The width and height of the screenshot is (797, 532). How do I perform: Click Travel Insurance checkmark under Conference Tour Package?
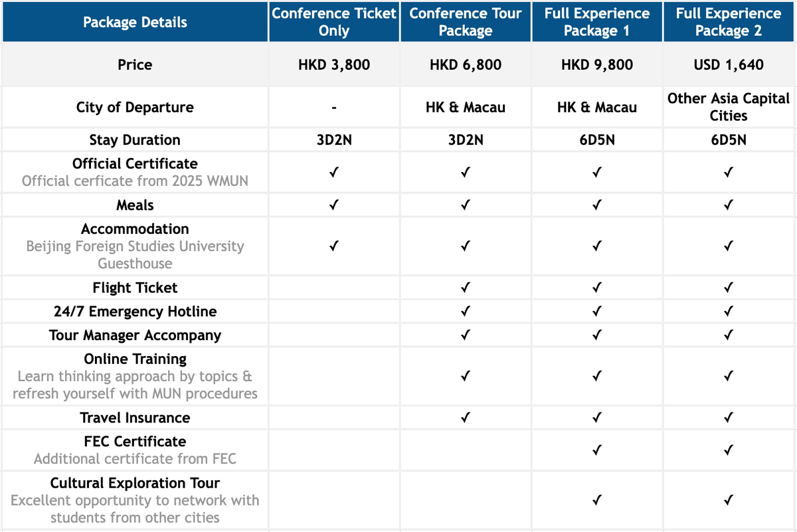466,418
